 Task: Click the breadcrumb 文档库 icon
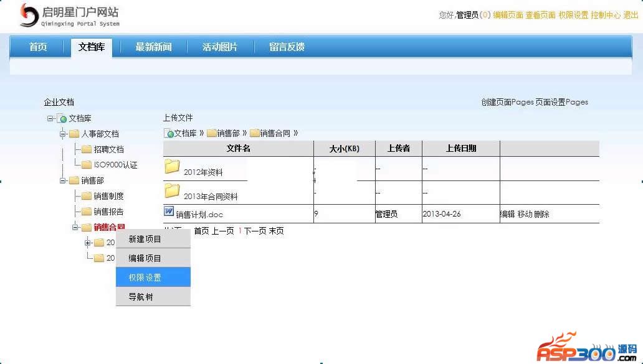tap(169, 134)
